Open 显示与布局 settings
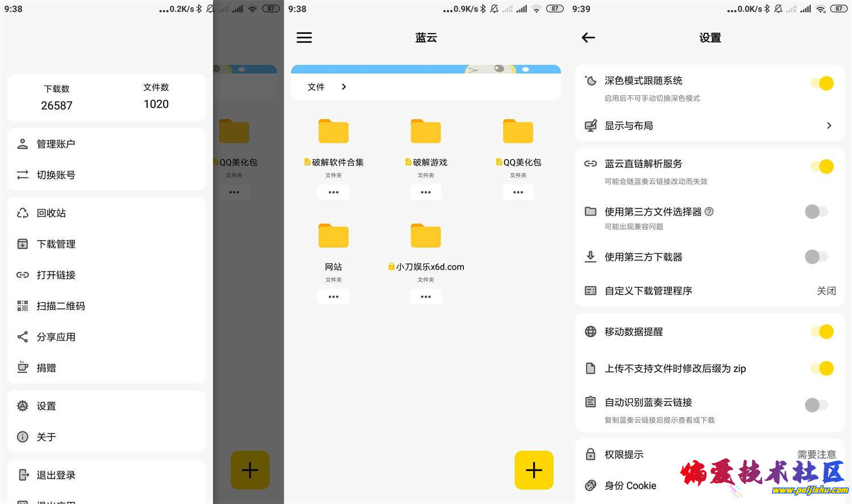The width and height of the screenshot is (852, 504). tap(709, 125)
